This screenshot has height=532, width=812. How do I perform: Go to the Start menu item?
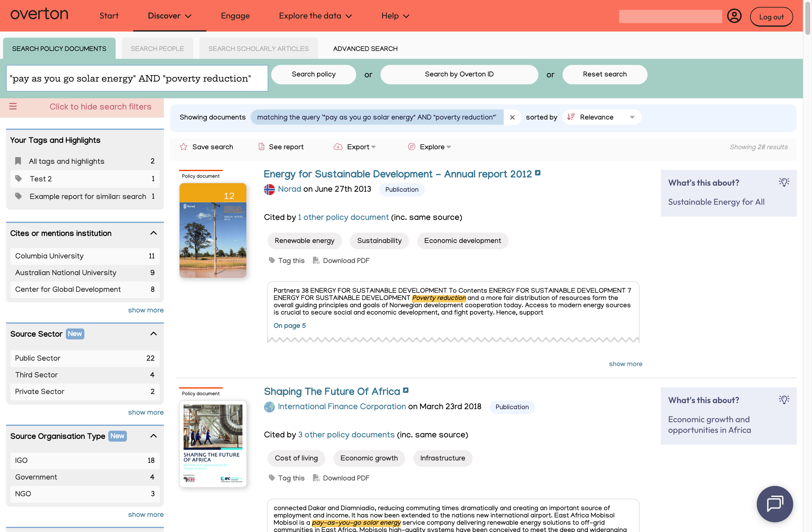click(109, 16)
